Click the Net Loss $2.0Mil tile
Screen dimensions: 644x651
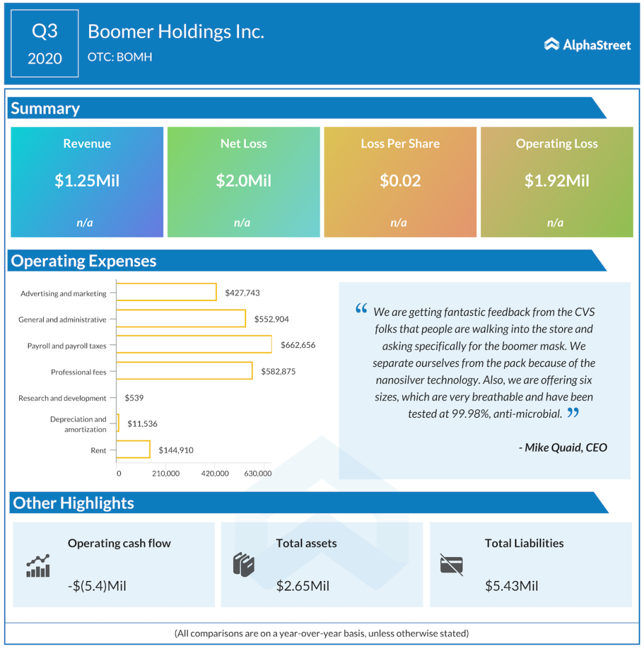click(243, 182)
